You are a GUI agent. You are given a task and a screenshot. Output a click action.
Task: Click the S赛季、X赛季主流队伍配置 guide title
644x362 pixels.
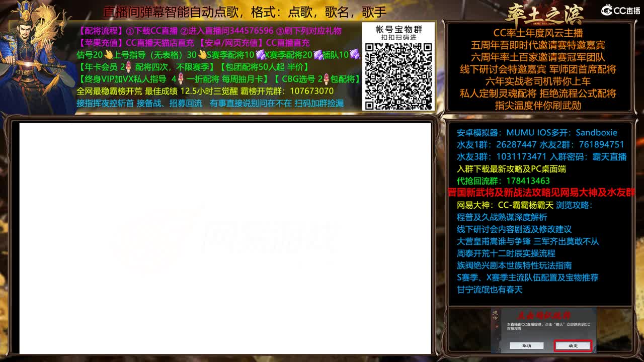click(x=527, y=278)
